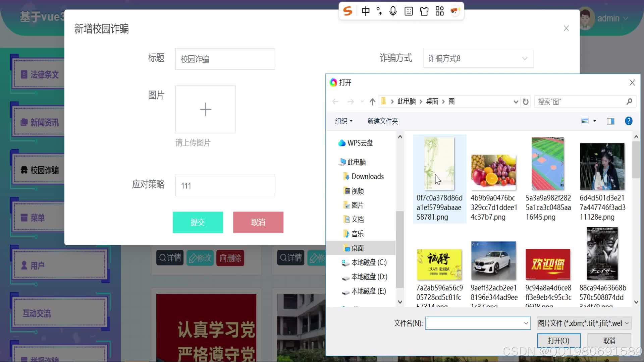Toggle punctuation mode on the Sogou toolbar
Screen dimensions: 644x362
tap(379, 11)
